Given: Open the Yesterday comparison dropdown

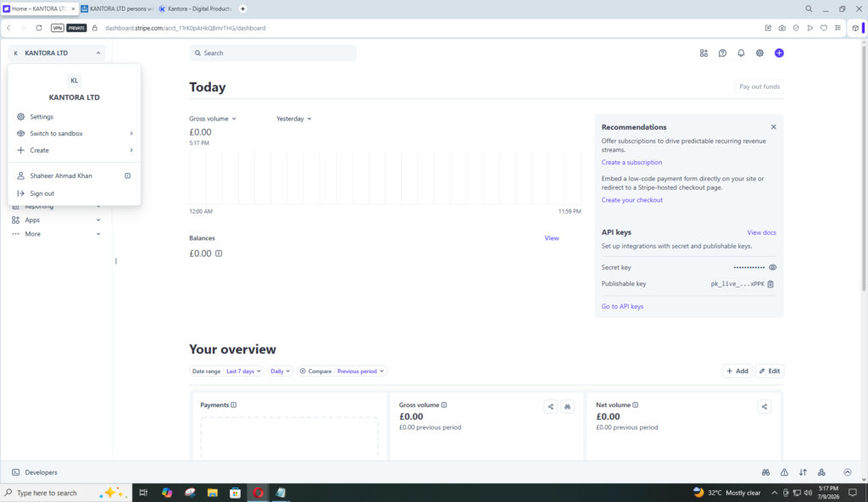Looking at the screenshot, I should click(x=294, y=119).
